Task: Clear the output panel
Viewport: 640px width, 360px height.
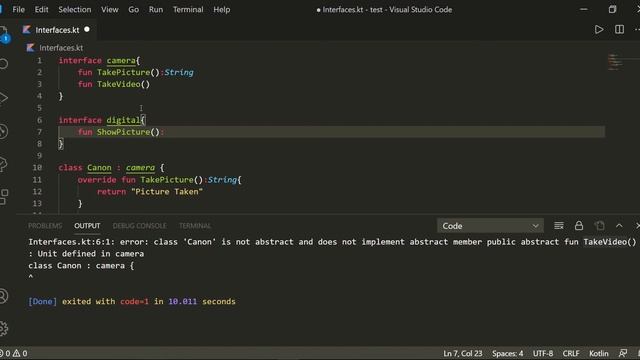Action: tap(559, 226)
